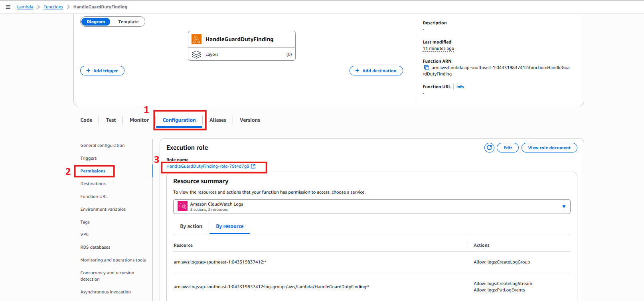Open Monitoring and operations tools

pyautogui.click(x=113, y=260)
